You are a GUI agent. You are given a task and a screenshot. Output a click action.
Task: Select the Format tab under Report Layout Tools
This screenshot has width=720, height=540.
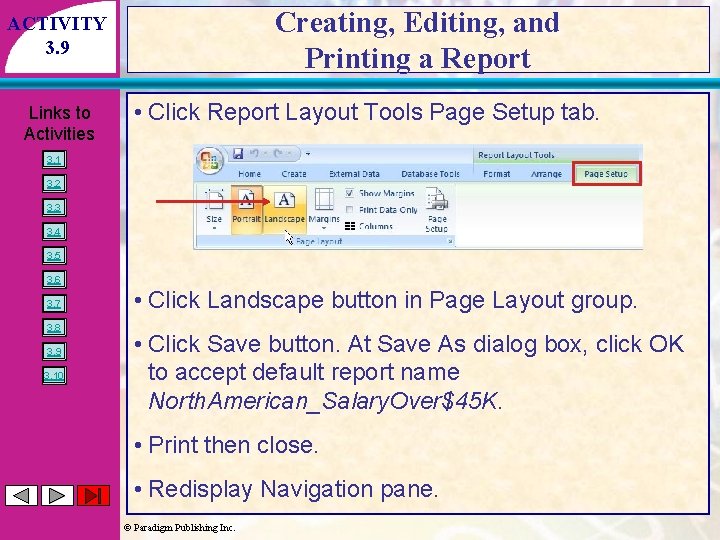[496, 174]
